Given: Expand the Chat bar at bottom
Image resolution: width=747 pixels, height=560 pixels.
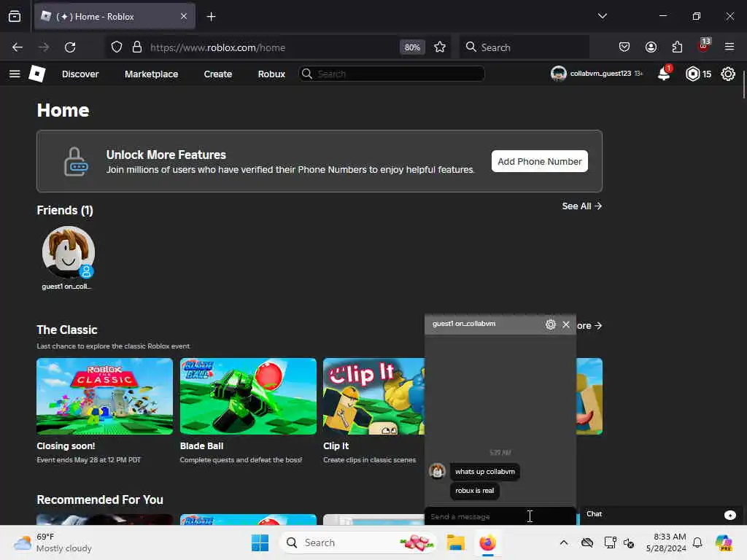Looking at the screenshot, I should pyautogui.click(x=662, y=514).
